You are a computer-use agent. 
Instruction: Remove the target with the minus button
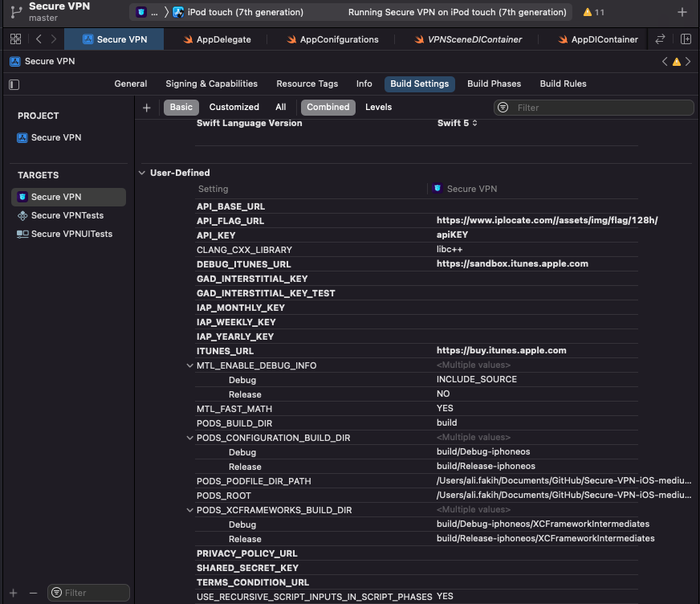(x=33, y=593)
